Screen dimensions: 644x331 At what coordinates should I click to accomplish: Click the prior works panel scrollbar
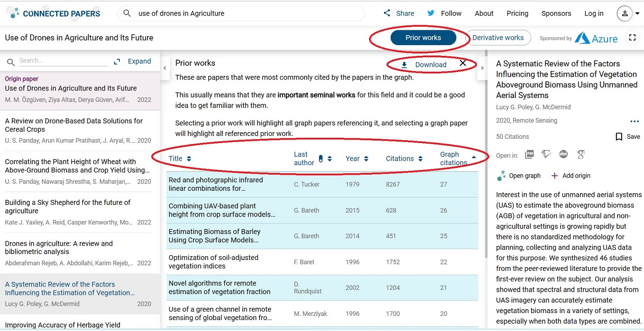(x=485, y=142)
